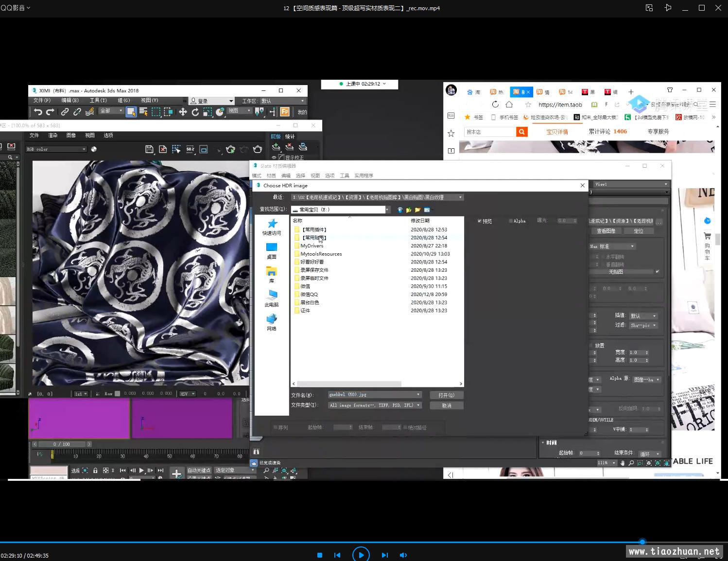Open the 全部 selection filter dropdown
The image size is (728, 561).
coord(111,111)
